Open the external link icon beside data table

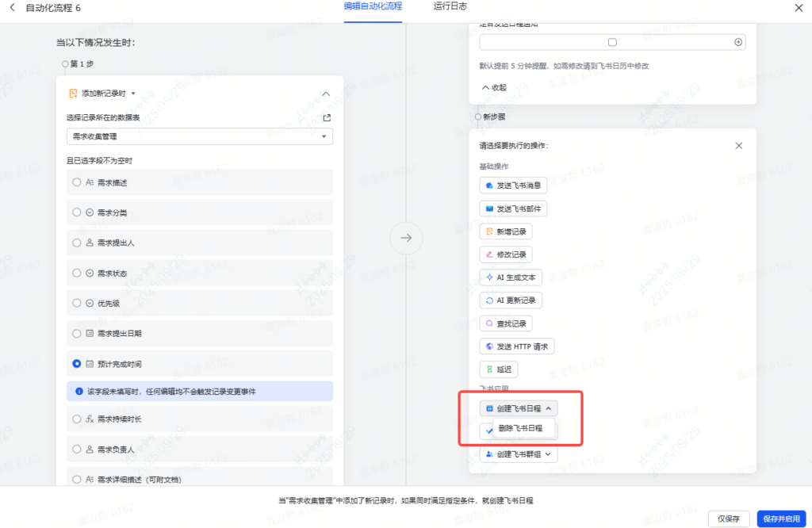(x=327, y=118)
